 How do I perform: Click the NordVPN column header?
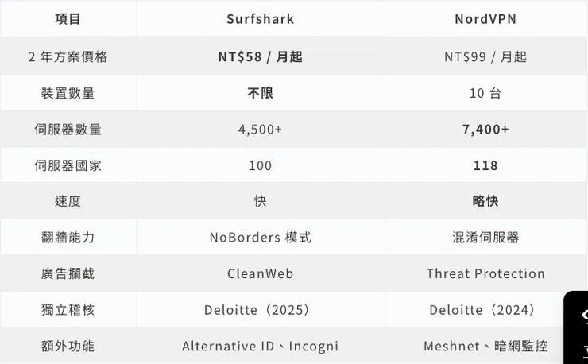(x=485, y=19)
